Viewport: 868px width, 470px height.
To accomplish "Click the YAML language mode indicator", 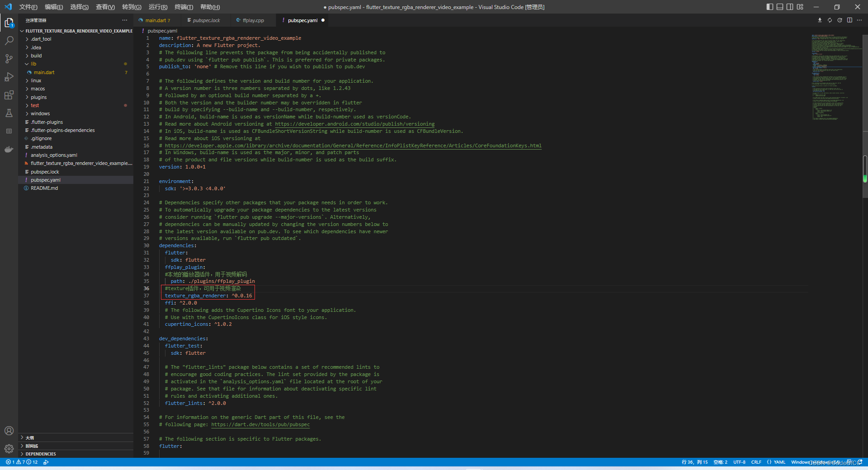I will [x=776, y=462].
